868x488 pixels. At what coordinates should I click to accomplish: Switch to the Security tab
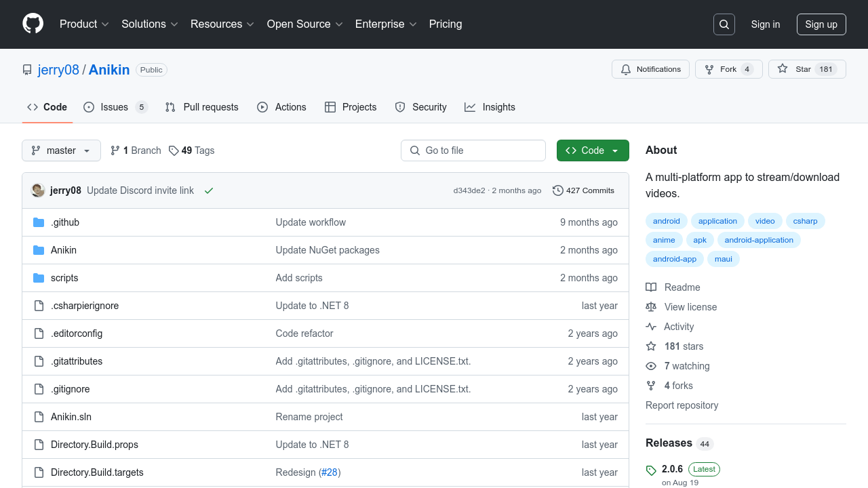420,107
